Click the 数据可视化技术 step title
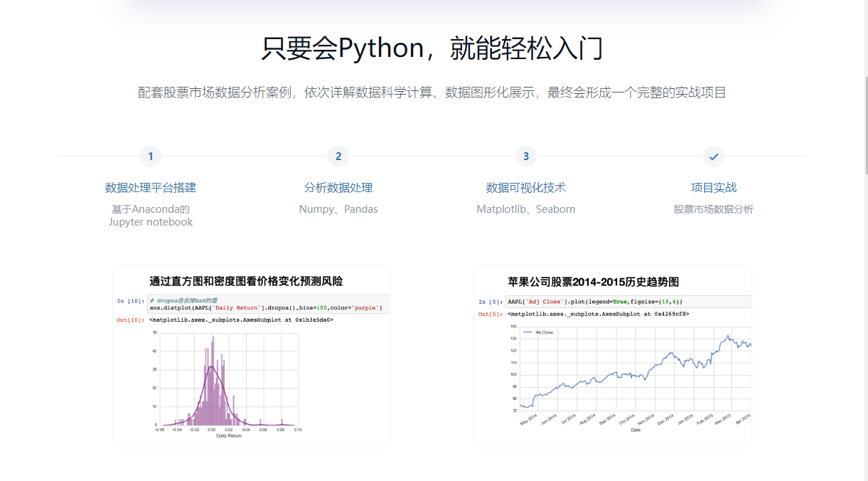This screenshot has width=868, height=481. coord(526,188)
